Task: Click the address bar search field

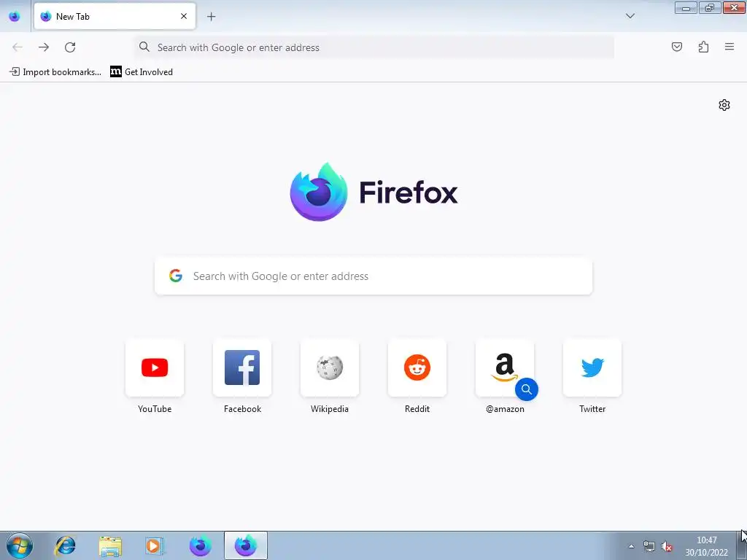Action: pyautogui.click(x=374, y=47)
